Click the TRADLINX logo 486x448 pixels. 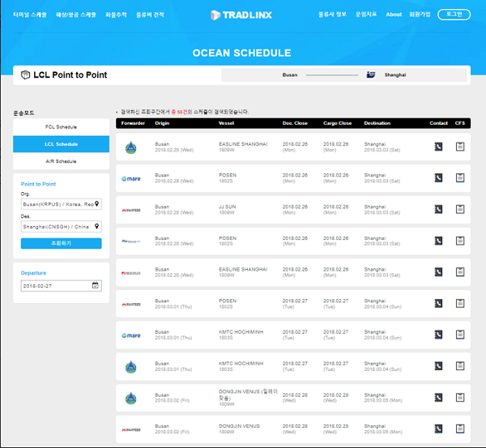click(243, 15)
